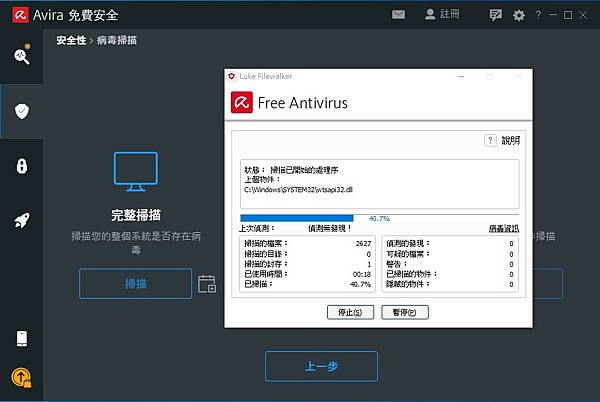
Task: Click the 掃描的檔案 label
Action: [x=266, y=243]
